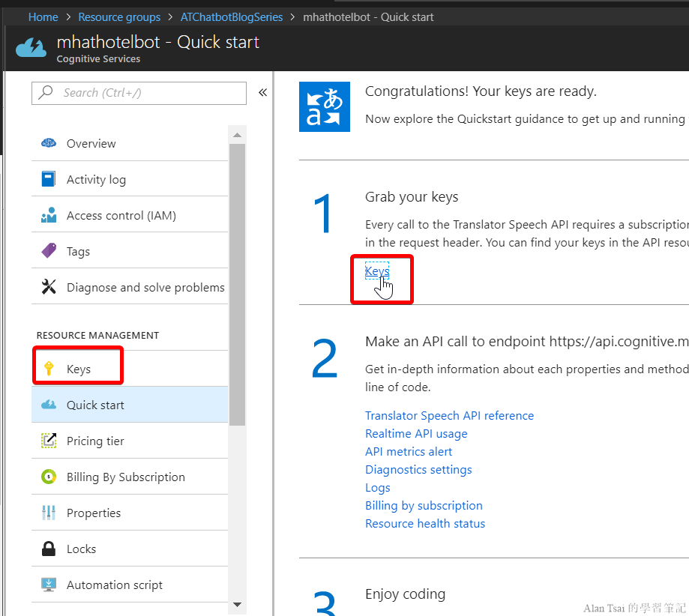The height and width of the screenshot is (616, 689).
Task: Click the Pricing tier icon
Action: pyautogui.click(x=49, y=441)
